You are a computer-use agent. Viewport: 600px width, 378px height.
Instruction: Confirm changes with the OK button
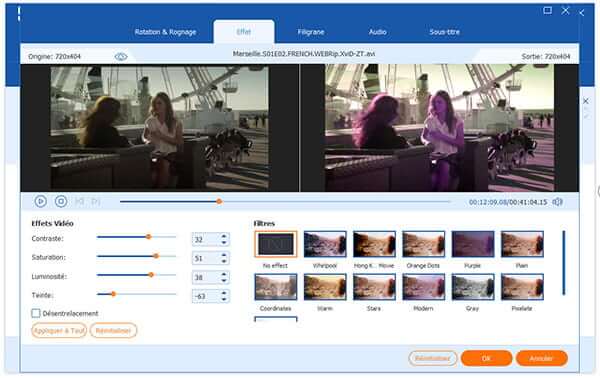click(x=486, y=358)
